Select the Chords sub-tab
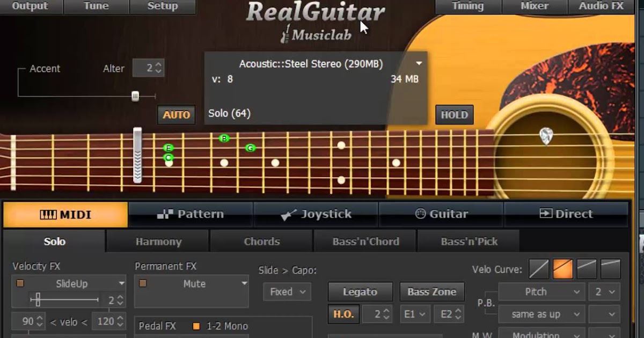This screenshot has height=338, width=644. [x=262, y=241]
